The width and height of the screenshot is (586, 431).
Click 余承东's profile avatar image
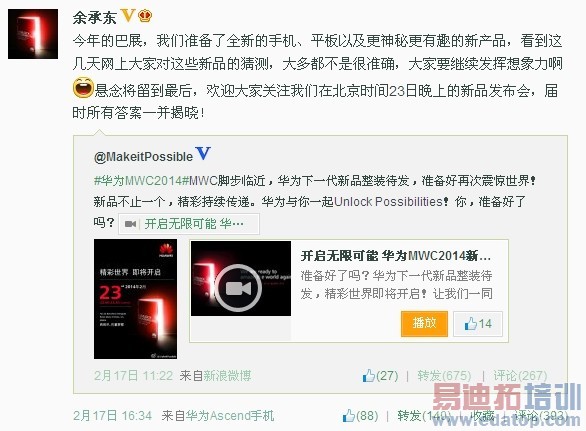click(33, 34)
